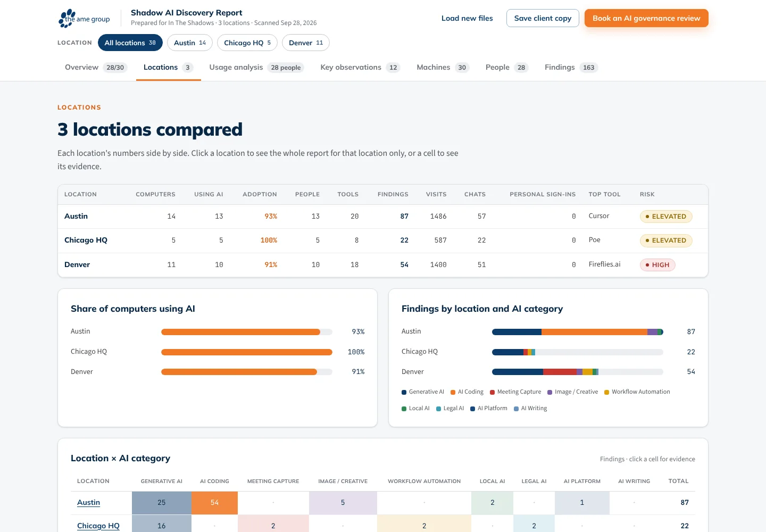Click Denver's 91% usage share bar
This screenshot has height=532, width=766.
[x=239, y=372]
